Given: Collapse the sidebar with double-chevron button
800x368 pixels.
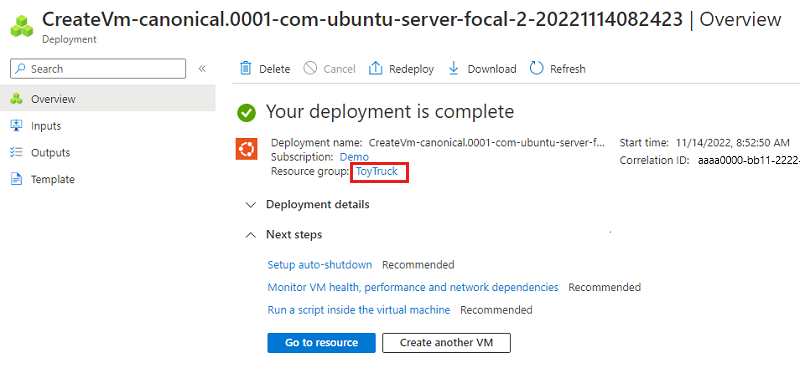Looking at the screenshot, I should 202,68.
